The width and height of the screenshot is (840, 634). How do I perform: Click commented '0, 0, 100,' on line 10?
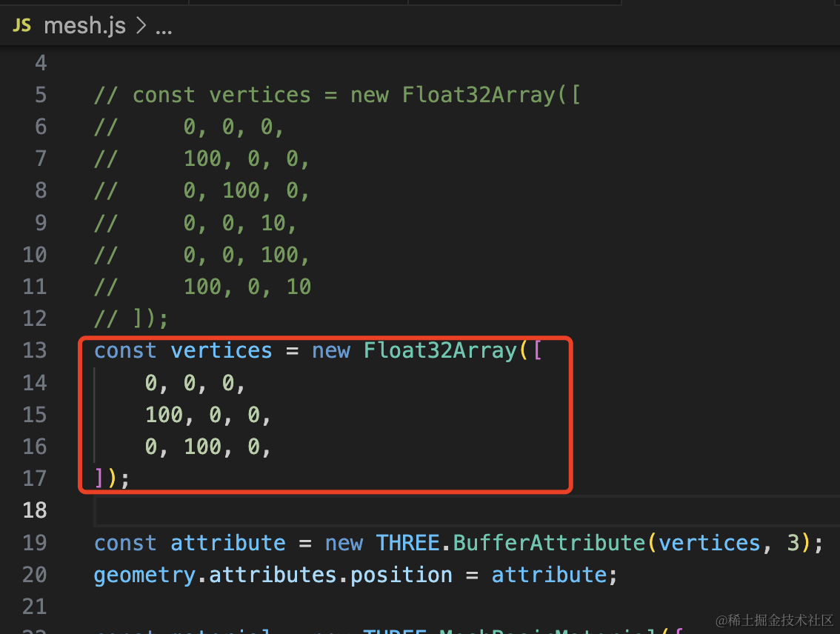(x=247, y=255)
